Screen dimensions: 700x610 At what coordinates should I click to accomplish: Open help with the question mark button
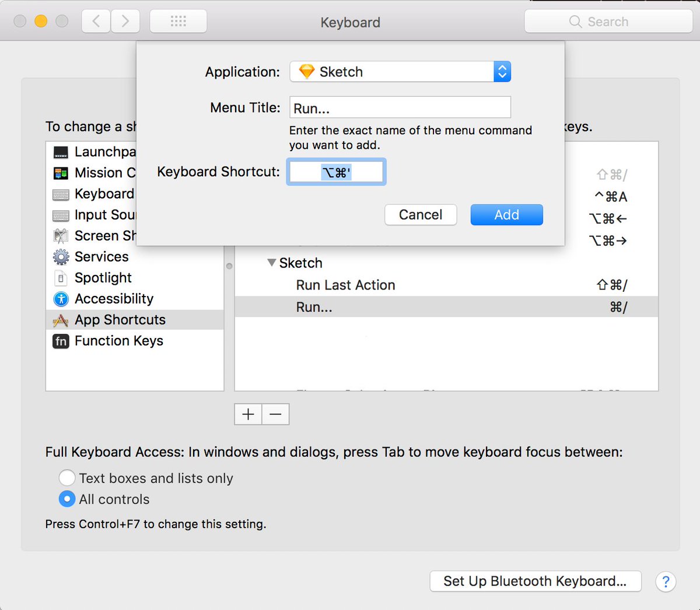click(666, 581)
